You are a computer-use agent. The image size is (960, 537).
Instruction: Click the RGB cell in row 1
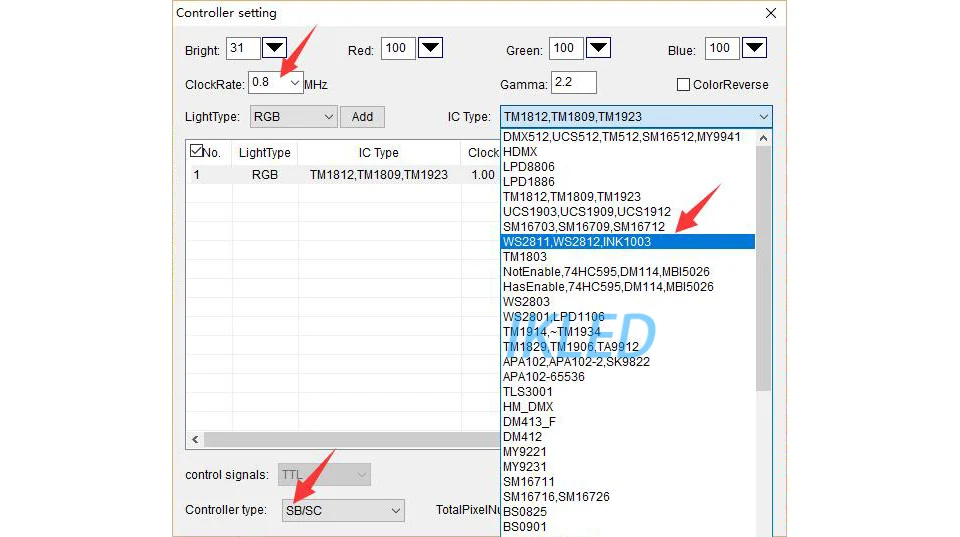(x=264, y=175)
